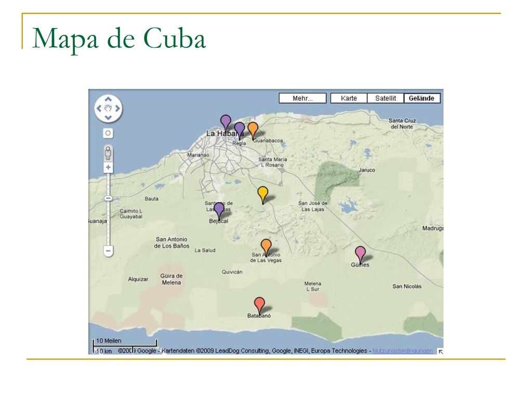Click the overview map arrow in the map corner
Image resolution: width=532 pixels, height=399 pixels.
coord(441,352)
